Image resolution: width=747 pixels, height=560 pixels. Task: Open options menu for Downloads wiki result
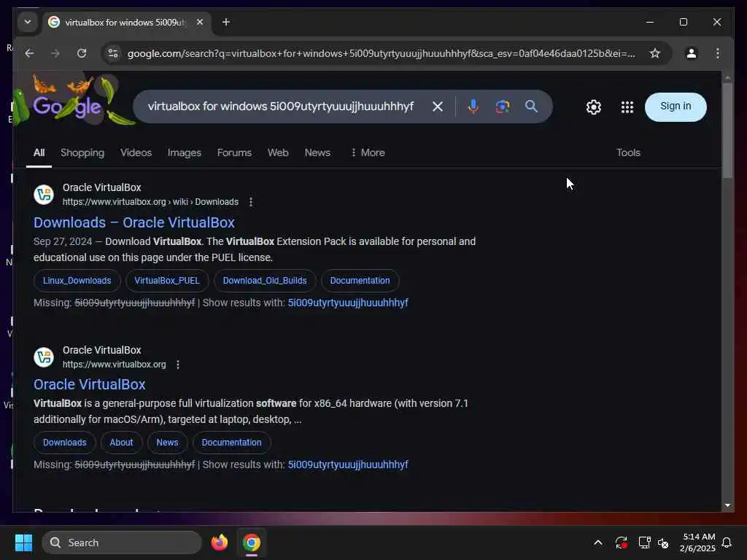(x=251, y=202)
